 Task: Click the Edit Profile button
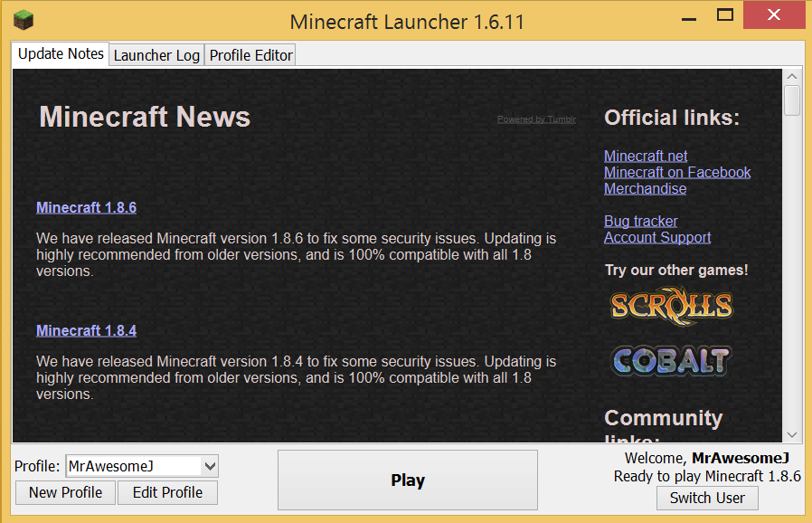(167, 492)
